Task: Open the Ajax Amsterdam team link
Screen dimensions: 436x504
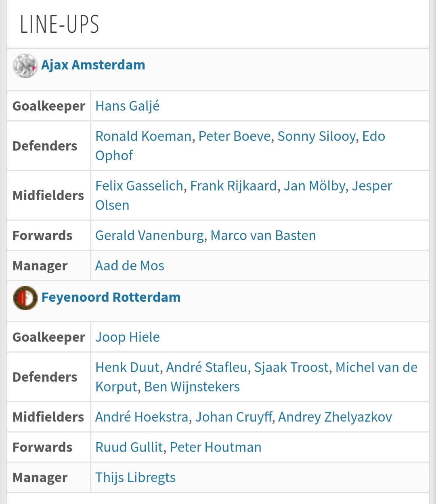Action: (93, 65)
